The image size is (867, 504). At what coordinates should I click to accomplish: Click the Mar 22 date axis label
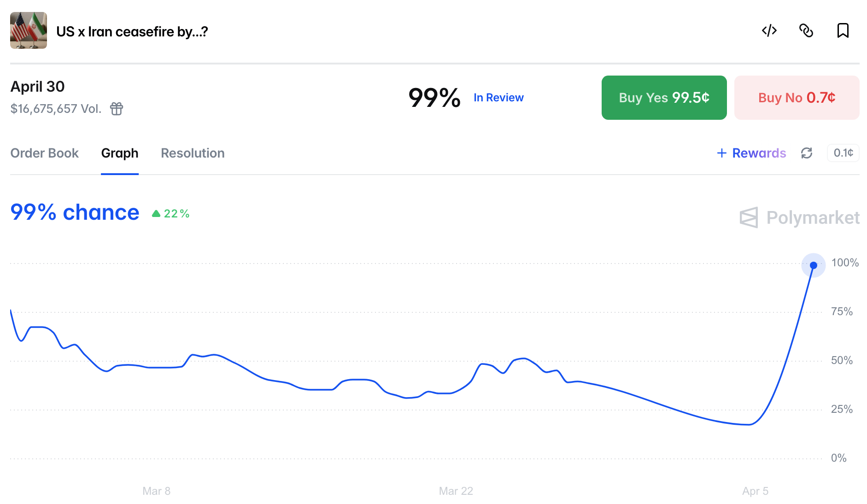(456, 491)
